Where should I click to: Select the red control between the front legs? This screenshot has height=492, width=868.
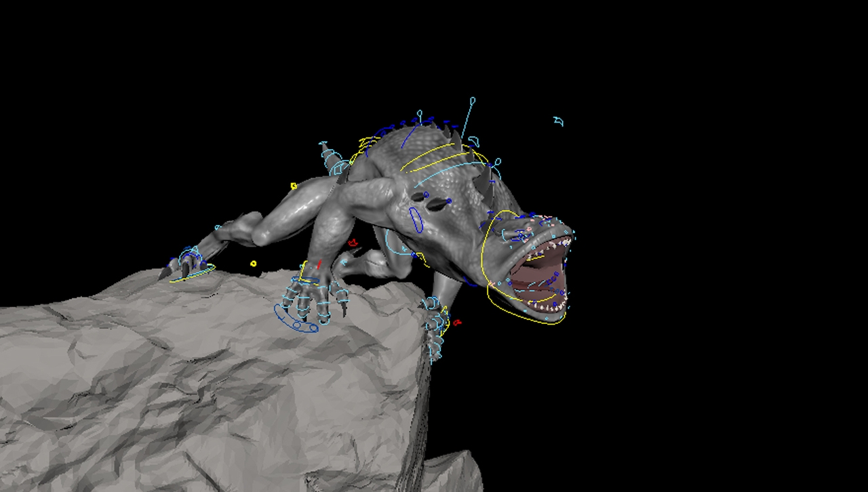point(352,242)
